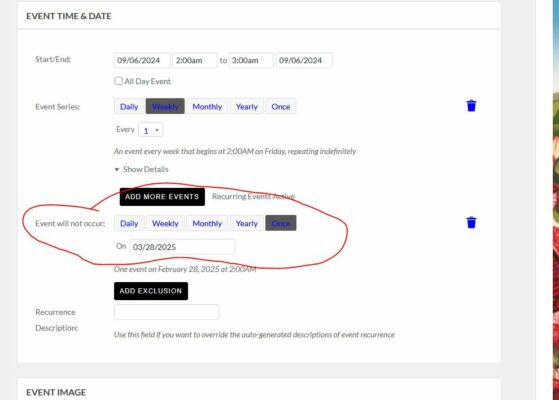Click the start date field 09/06/2024
This screenshot has height=400, width=559.
(142, 60)
